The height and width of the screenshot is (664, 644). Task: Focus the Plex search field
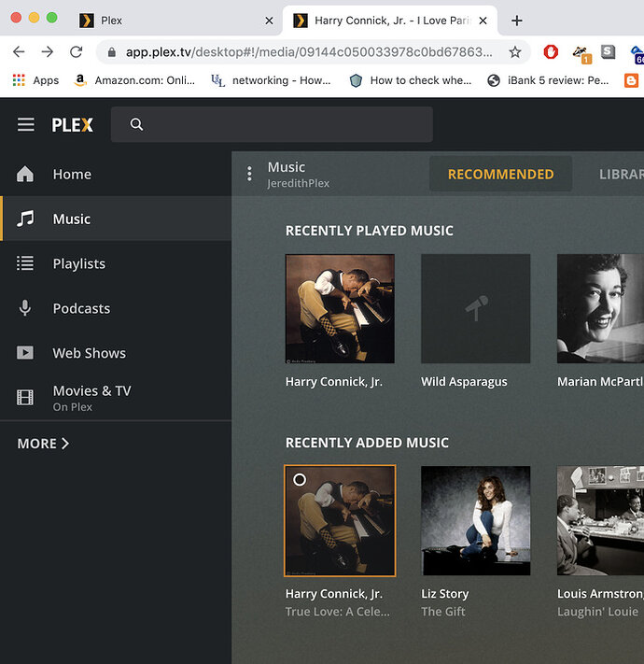coord(272,124)
